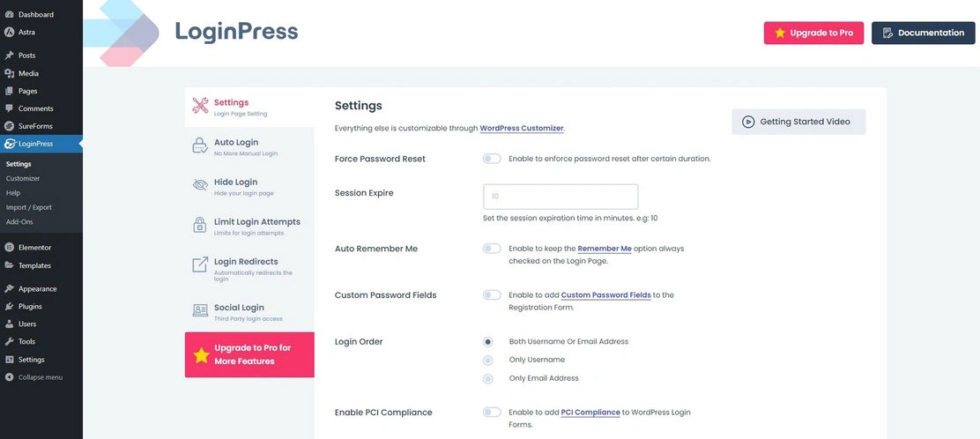Open the Customizer submenu item
The height and width of the screenshot is (439, 980).
coord(23,178)
